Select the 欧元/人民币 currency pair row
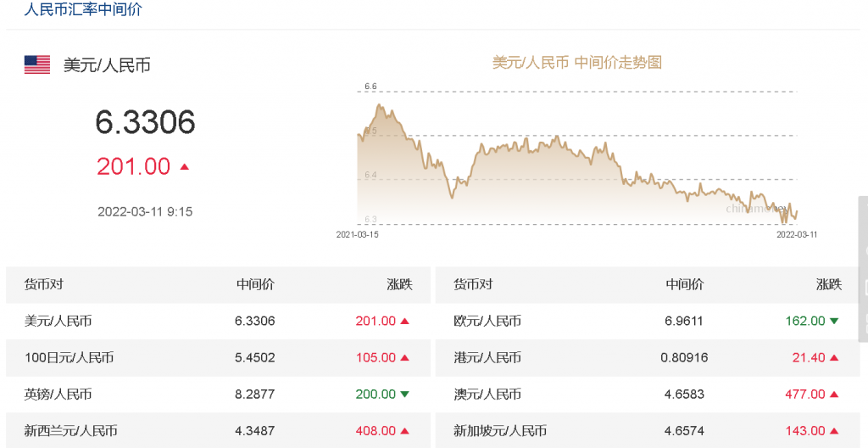Screen dimensions: 868x448 click(x=487, y=322)
